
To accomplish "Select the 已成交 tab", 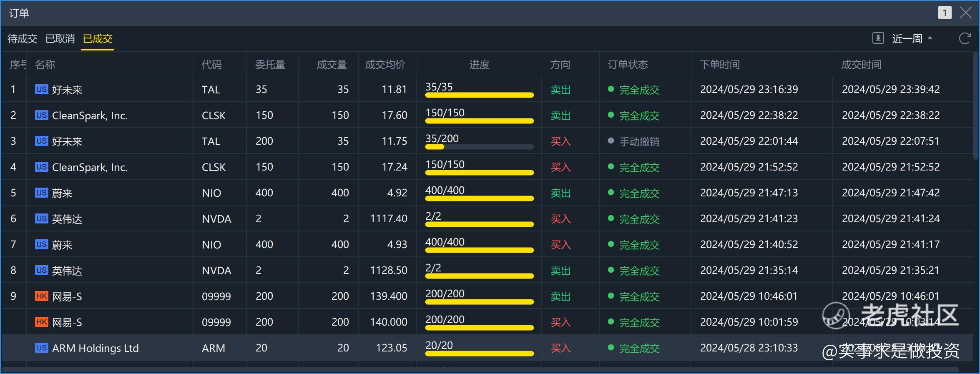I will (98, 39).
